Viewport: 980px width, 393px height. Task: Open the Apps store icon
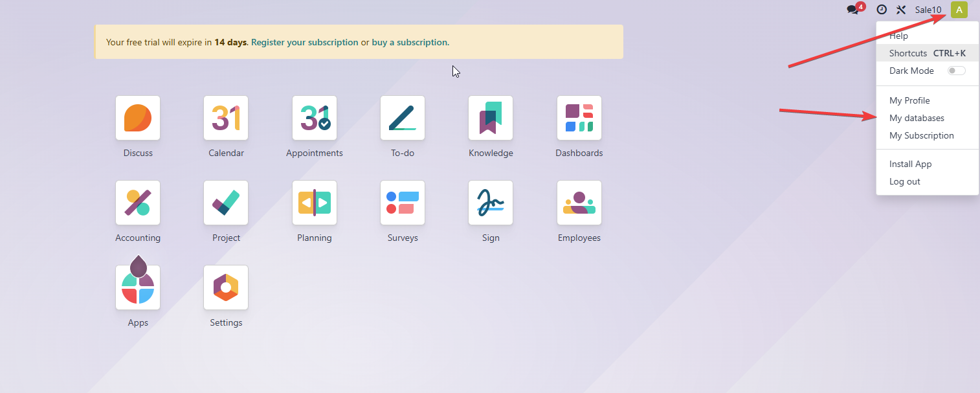pyautogui.click(x=138, y=287)
